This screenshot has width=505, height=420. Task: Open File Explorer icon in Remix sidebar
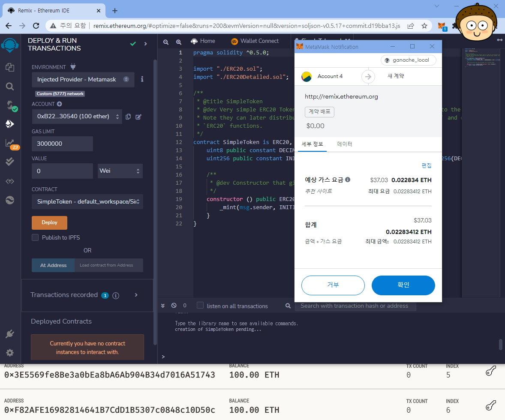click(10, 67)
